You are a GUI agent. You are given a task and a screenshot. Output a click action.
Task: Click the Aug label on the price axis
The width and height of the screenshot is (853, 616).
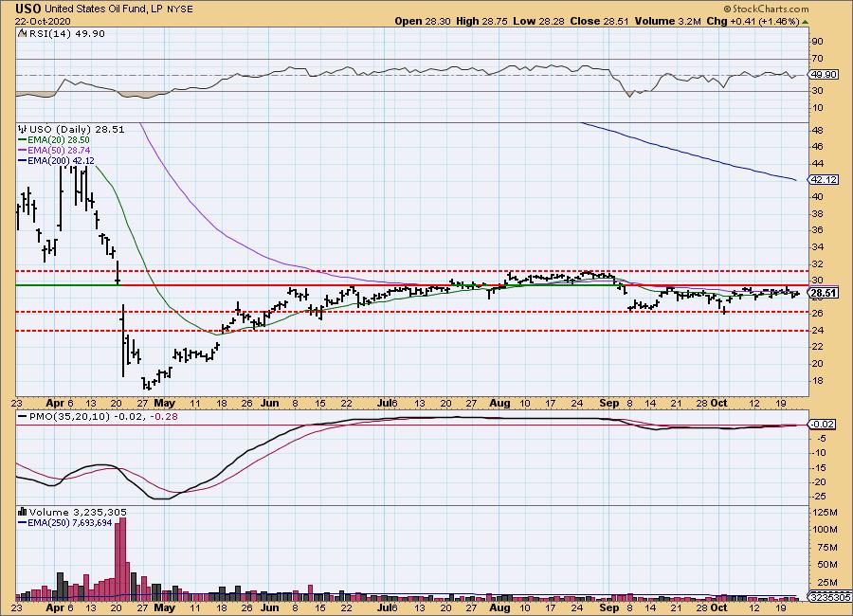[x=499, y=403]
